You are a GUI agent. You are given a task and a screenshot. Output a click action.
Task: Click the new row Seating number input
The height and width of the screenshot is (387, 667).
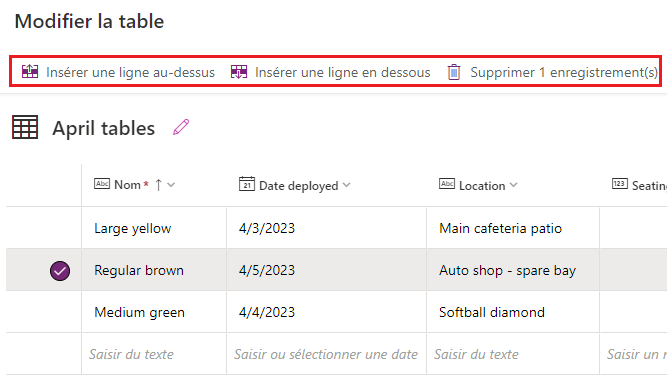click(x=633, y=354)
